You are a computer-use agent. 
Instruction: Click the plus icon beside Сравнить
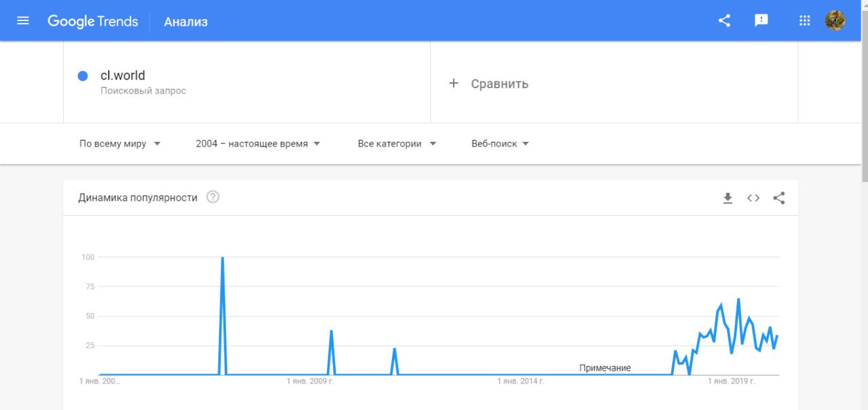tap(454, 83)
